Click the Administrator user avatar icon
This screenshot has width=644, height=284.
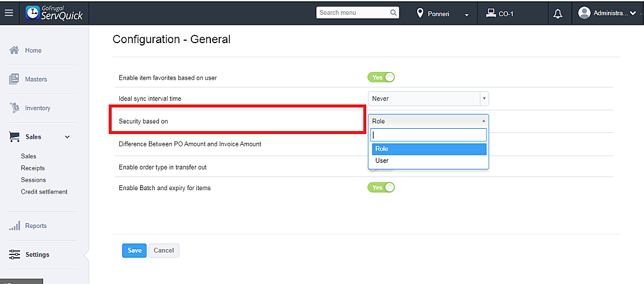pyautogui.click(x=584, y=13)
